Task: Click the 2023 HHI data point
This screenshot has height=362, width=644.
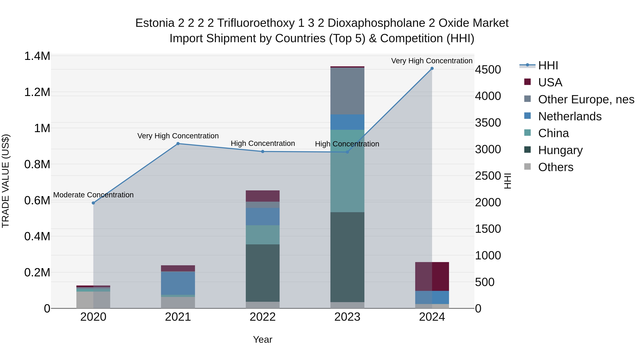Action: click(347, 152)
